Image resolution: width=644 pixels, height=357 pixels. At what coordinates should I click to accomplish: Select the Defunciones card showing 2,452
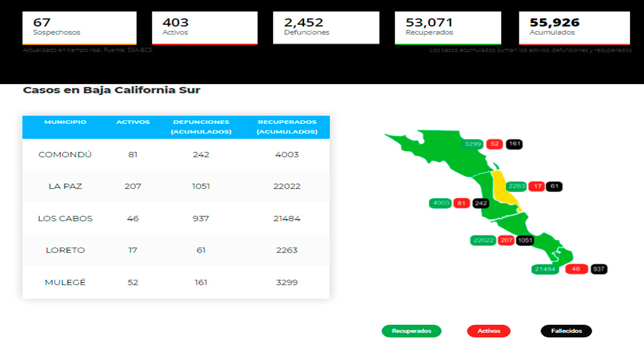click(x=326, y=28)
